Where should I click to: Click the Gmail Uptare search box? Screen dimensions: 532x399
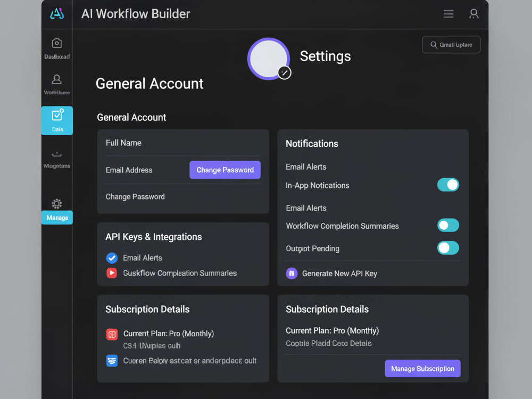point(451,45)
